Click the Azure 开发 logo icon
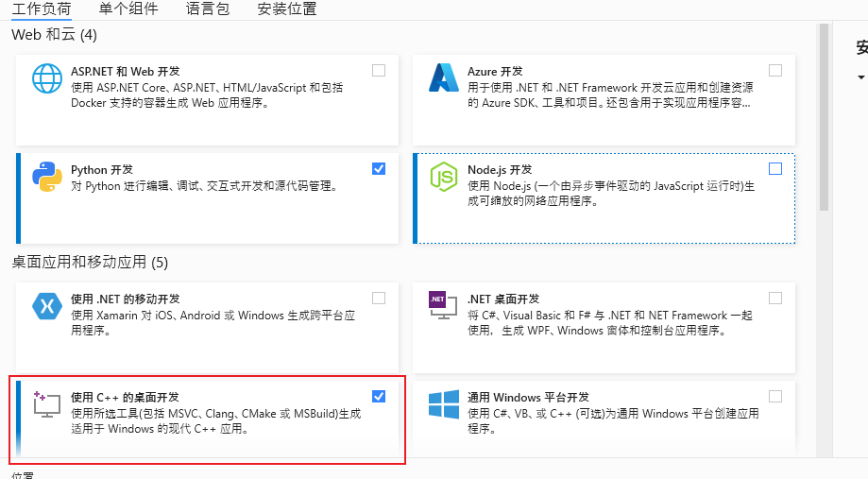The width and height of the screenshot is (868, 479). coord(443,78)
